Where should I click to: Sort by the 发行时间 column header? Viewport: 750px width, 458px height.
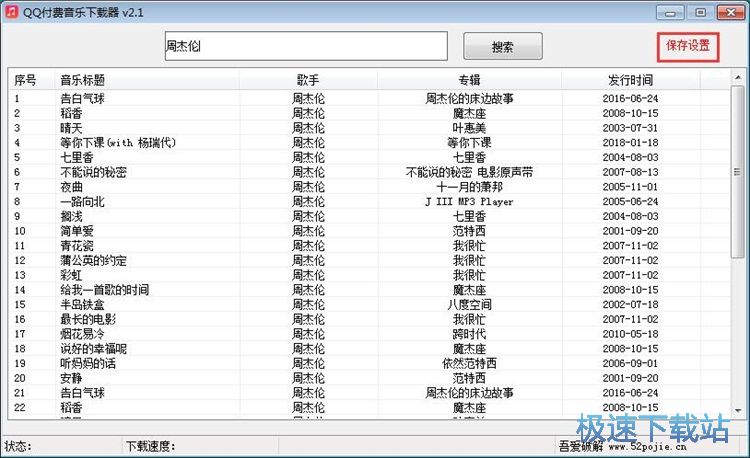point(630,80)
